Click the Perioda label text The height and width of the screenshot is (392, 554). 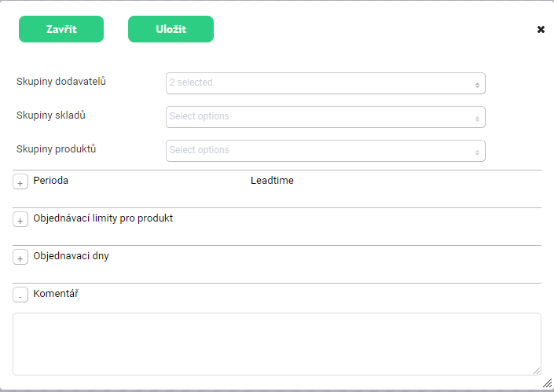50,181
